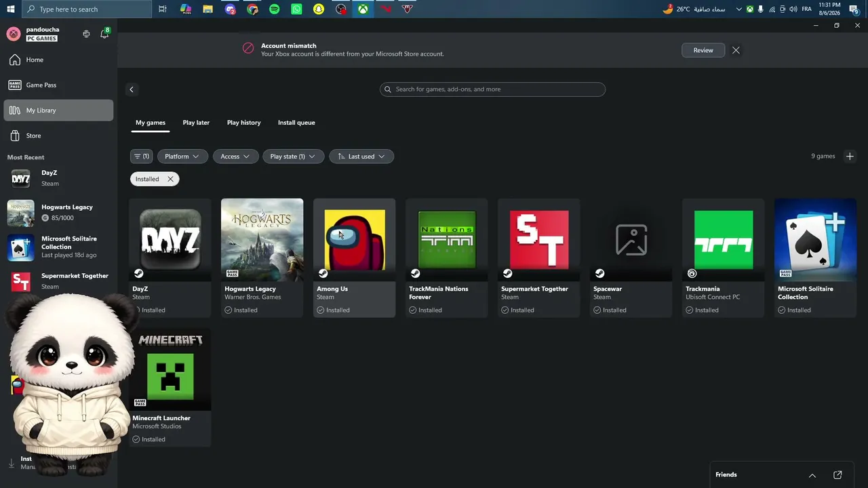The height and width of the screenshot is (488, 868).
Task: Review the account mismatch
Action: tap(703, 50)
